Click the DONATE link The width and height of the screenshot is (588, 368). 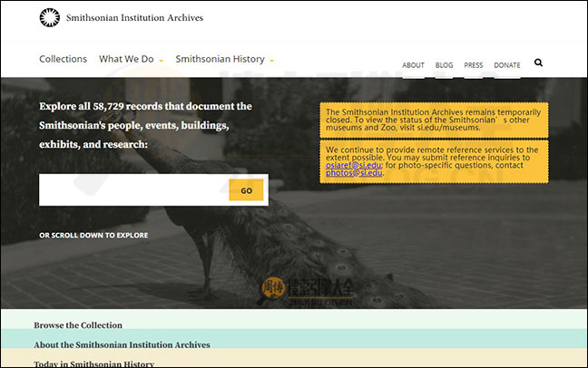(506, 65)
